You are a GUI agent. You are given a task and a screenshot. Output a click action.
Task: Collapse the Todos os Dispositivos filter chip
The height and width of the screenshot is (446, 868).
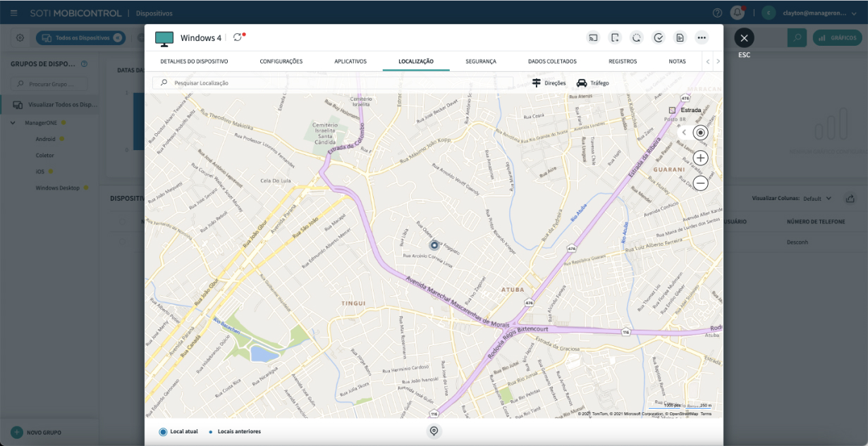coord(117,37)
